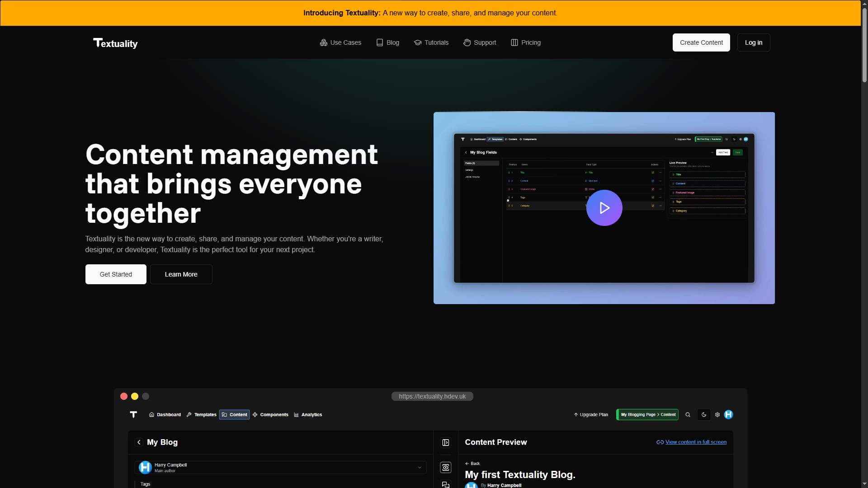Open Analytics tab in the app preview

pos(308,414)
